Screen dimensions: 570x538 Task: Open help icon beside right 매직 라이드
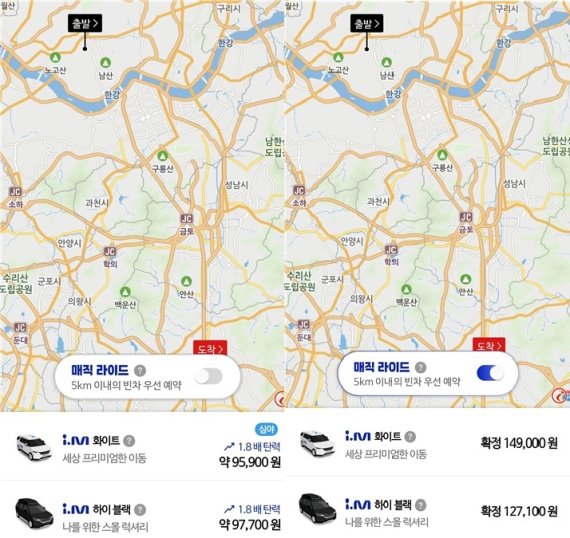(421, 367)
